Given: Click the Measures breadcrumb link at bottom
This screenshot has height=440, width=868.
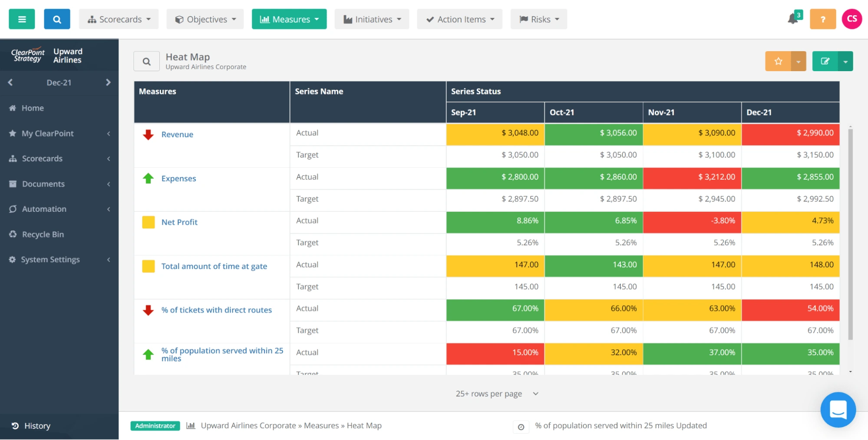Looking at the screenshot, I should (x=320, y=425).
